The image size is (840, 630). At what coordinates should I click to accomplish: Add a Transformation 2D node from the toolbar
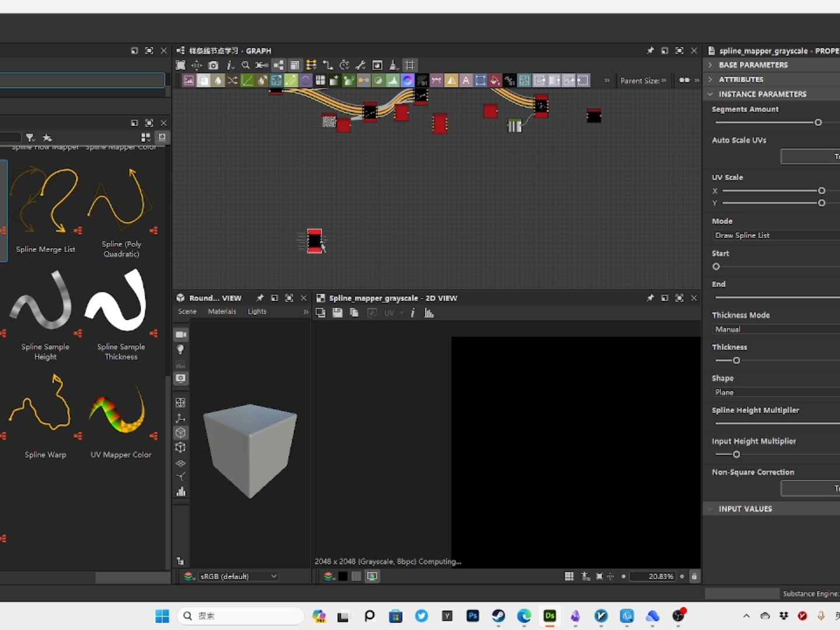coord(481,80)
